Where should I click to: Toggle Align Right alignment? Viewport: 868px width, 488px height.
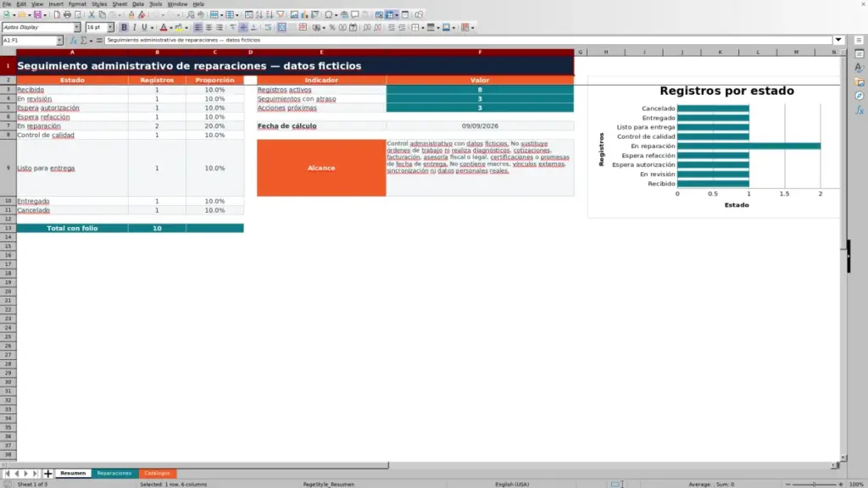(x=220, y=28)
